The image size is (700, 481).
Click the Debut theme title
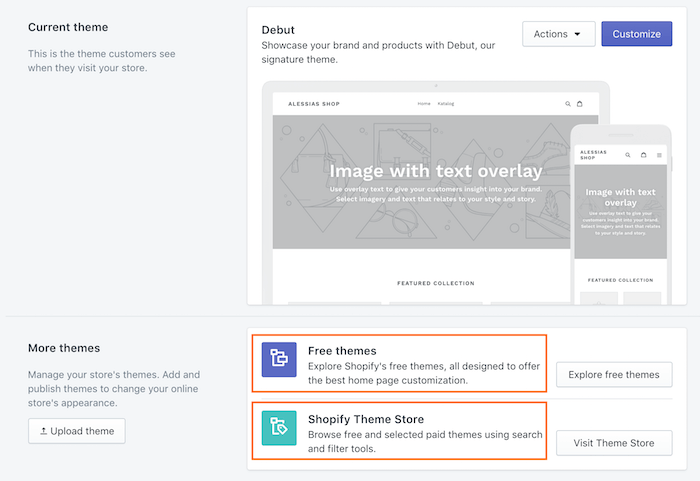click(278, 30)
